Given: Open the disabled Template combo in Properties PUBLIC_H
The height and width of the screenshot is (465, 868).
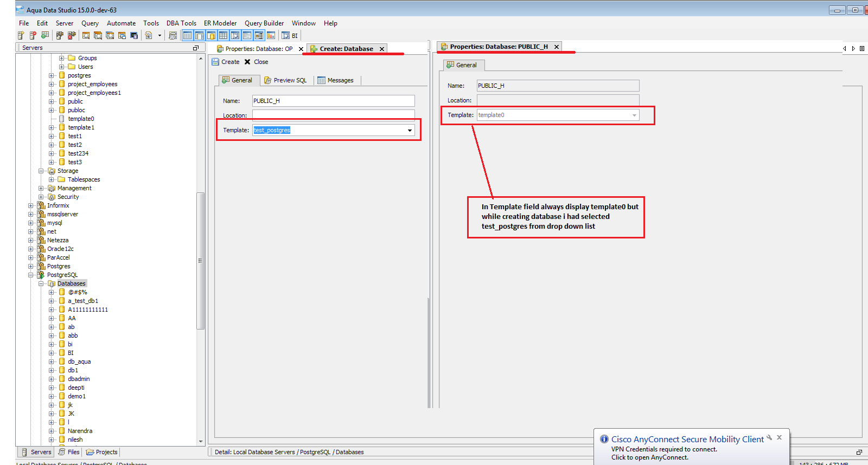Looking at the screenshot, I should click(634, 115).
